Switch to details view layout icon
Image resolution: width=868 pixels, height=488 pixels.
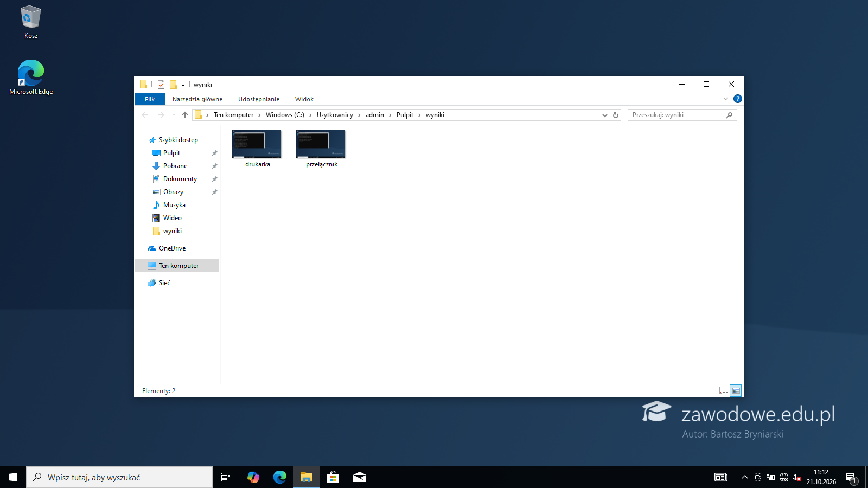point(724,390)
